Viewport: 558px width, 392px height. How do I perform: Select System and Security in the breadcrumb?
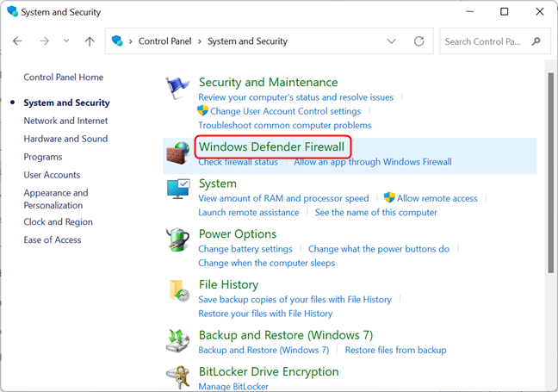tap(247, 41)
